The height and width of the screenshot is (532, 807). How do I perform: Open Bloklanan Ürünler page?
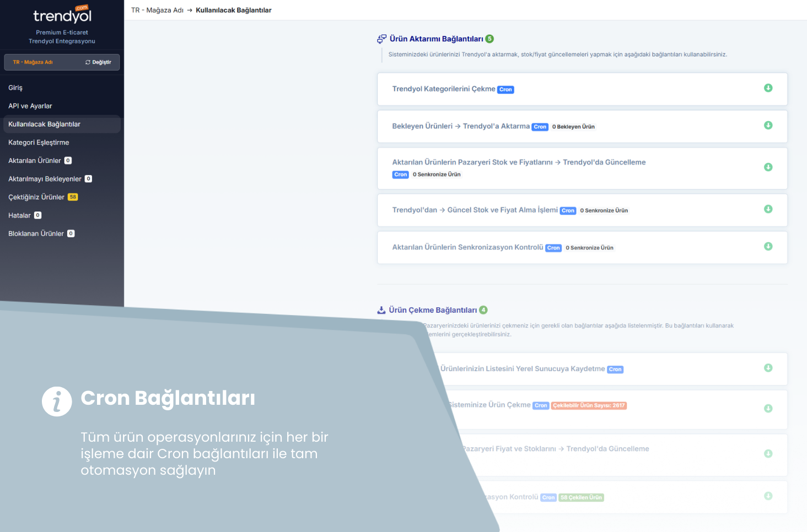coord(36,234)
